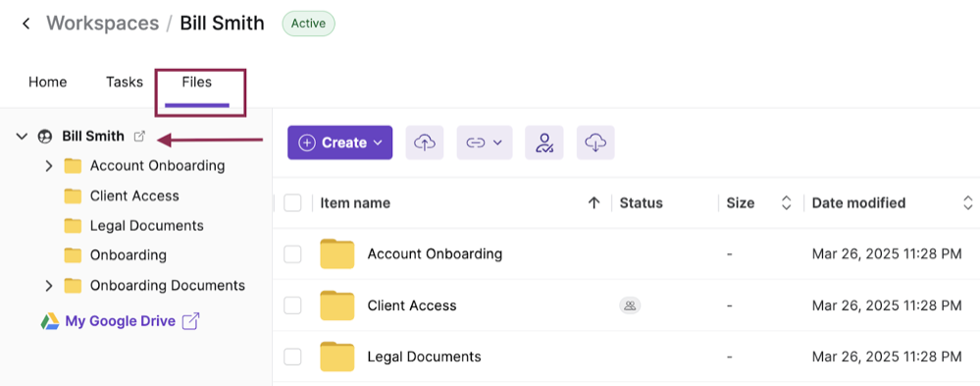
Task: Click the Active status badge
Action: pyautogui.click(x=308, y=24)
